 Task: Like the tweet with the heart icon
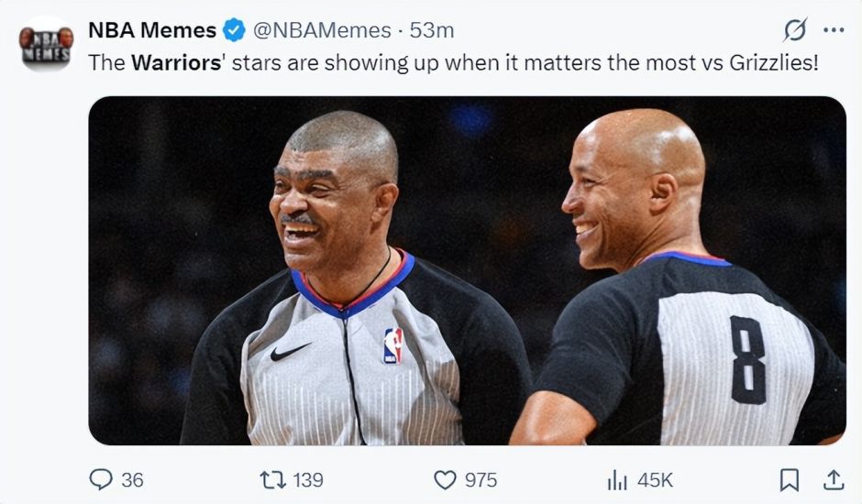(445, 479)
